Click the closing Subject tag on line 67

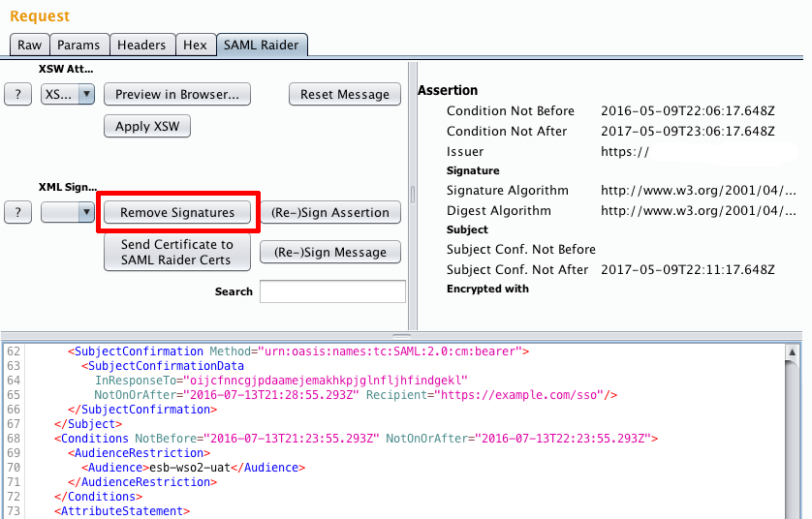pos(88,424)
